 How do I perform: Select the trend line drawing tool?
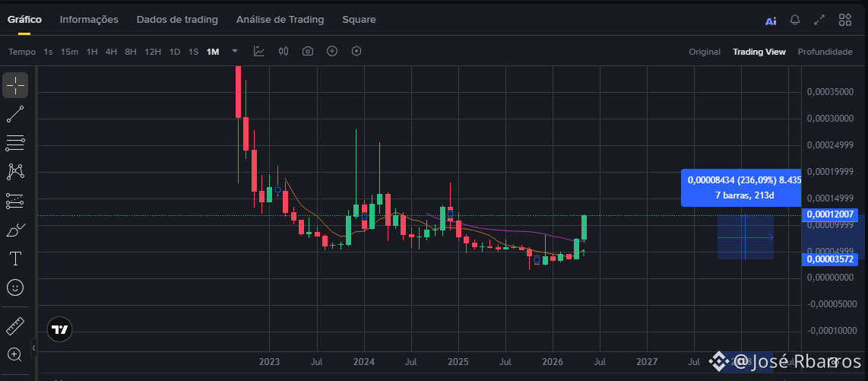point(15,114)
